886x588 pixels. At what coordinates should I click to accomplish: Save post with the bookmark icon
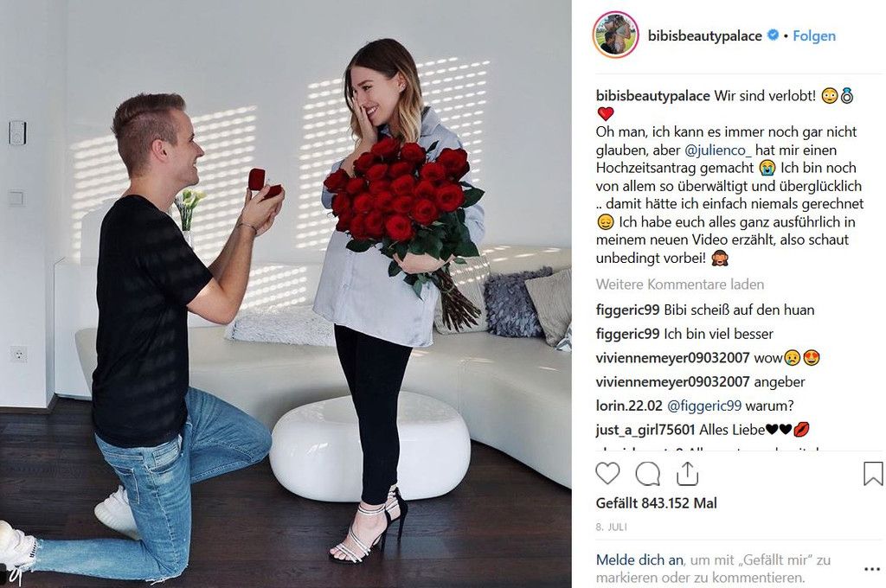point(873,473)
